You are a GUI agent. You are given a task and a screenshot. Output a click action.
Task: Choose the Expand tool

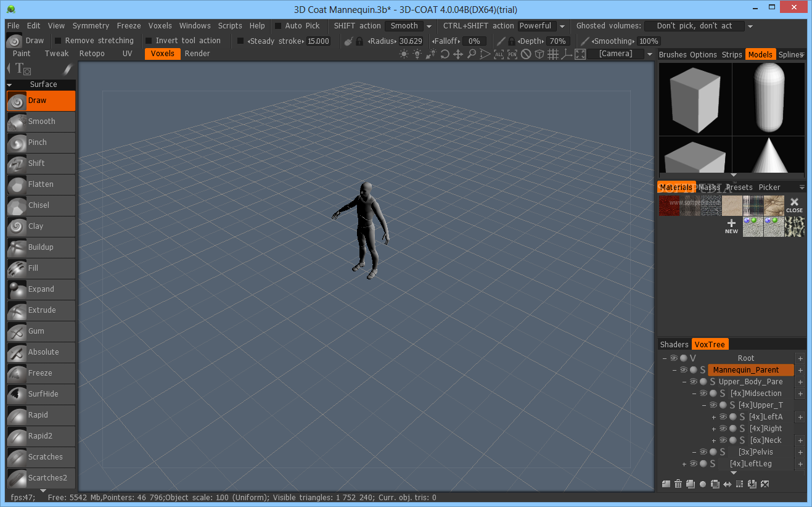click(x=41, y=289)
